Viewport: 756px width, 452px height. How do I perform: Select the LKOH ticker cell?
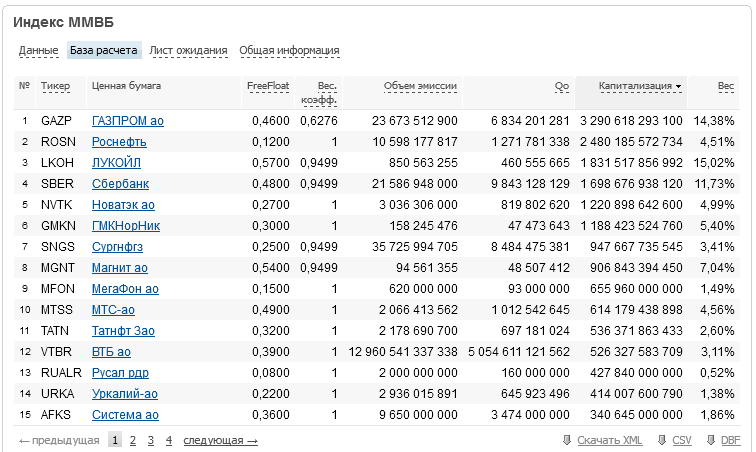click(x=57, y=163)
